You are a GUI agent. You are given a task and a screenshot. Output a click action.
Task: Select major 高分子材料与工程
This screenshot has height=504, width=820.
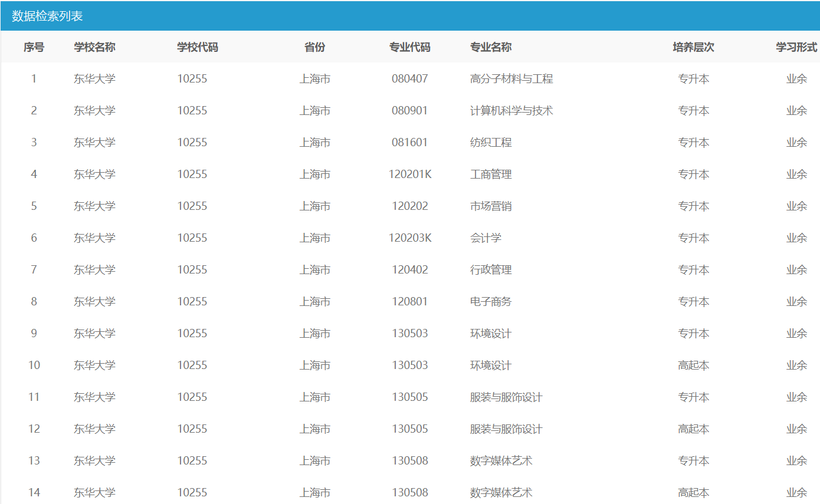[511, 79]
